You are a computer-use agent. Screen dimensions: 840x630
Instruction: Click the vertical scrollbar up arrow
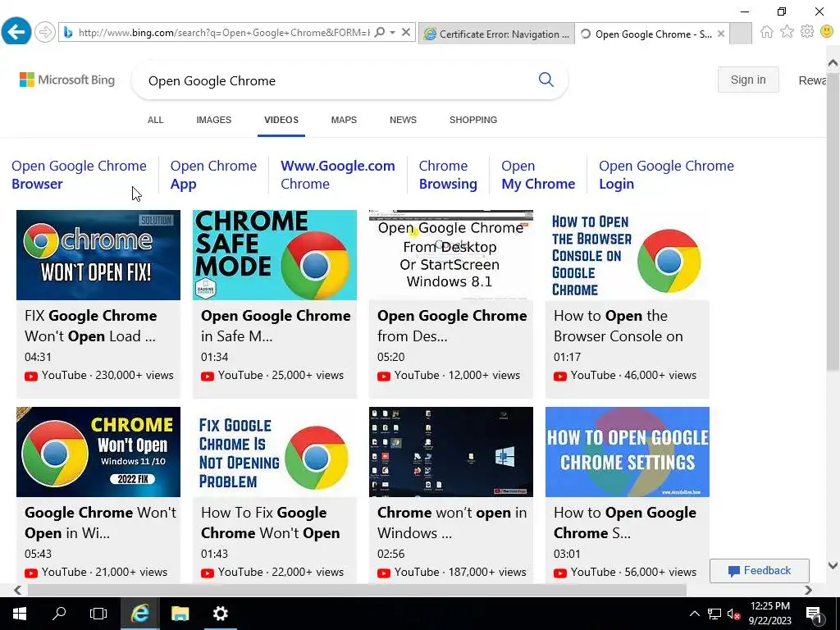pyautogui.click(x=833, y=63)
